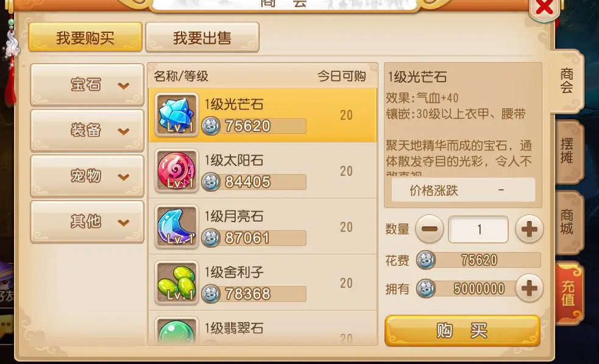Viewport: 599px width, 364px height.
Task: Select the 1级光芒石 blue crystal icon
Action: pyautogui.click(x=177, y=114)
